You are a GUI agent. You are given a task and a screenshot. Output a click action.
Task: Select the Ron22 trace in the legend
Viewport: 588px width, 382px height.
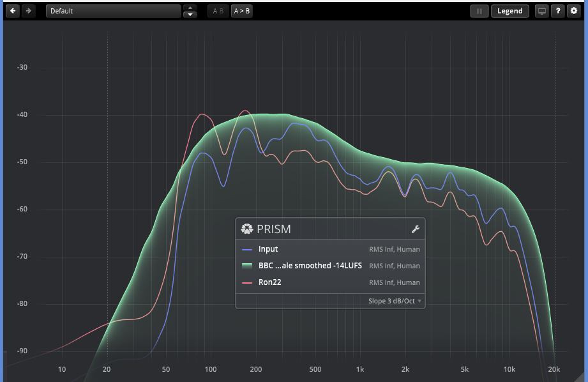point(269,282)
